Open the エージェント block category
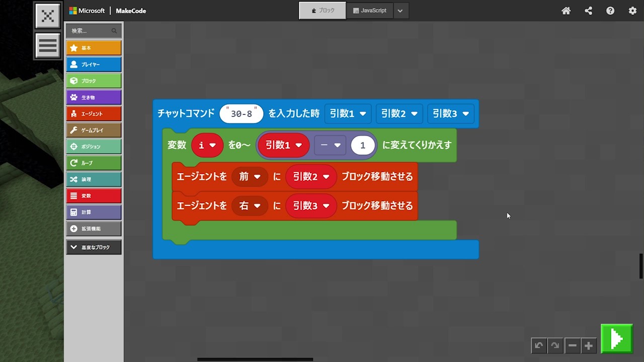Image resolution: width=644 pixels, height=362 pixels. point(94,114)
